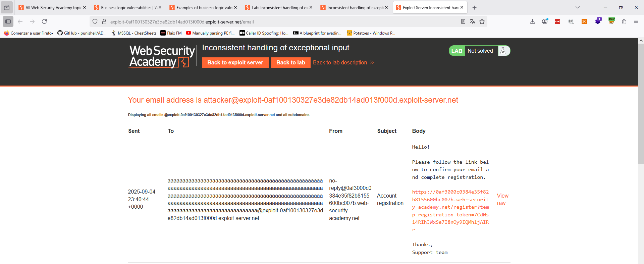Open the Extensions puzzle icon

624,21
